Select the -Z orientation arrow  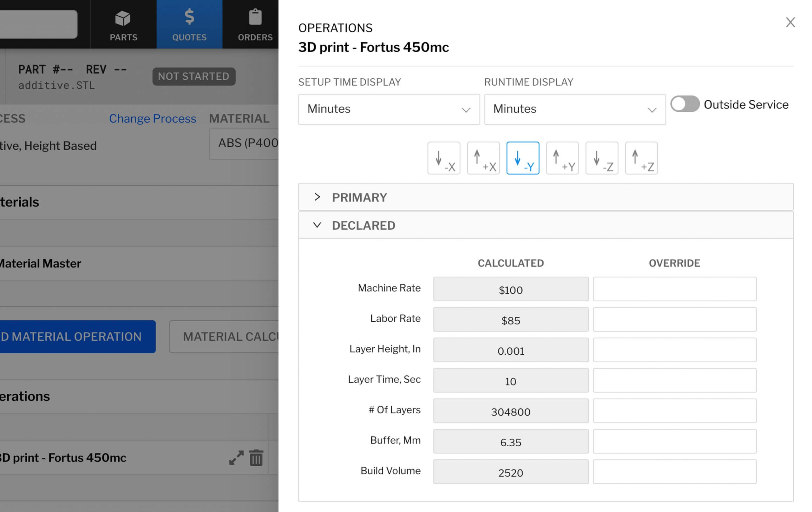click(x=602, y=158)
